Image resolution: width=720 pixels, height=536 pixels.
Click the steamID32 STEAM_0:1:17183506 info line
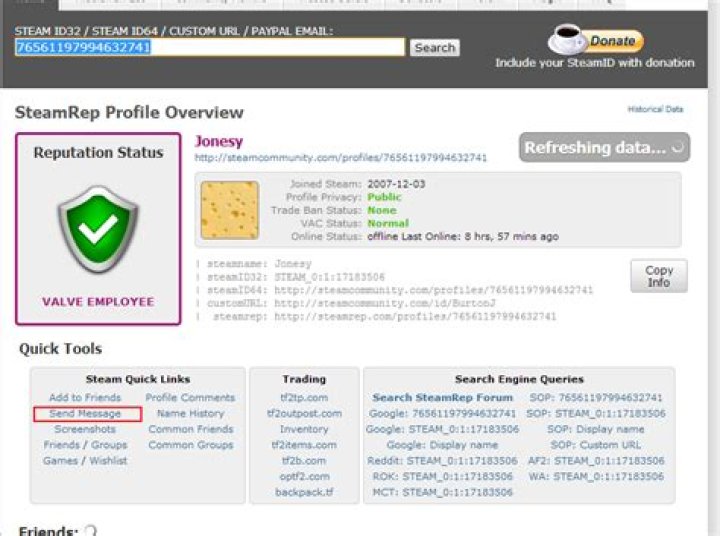296,277
